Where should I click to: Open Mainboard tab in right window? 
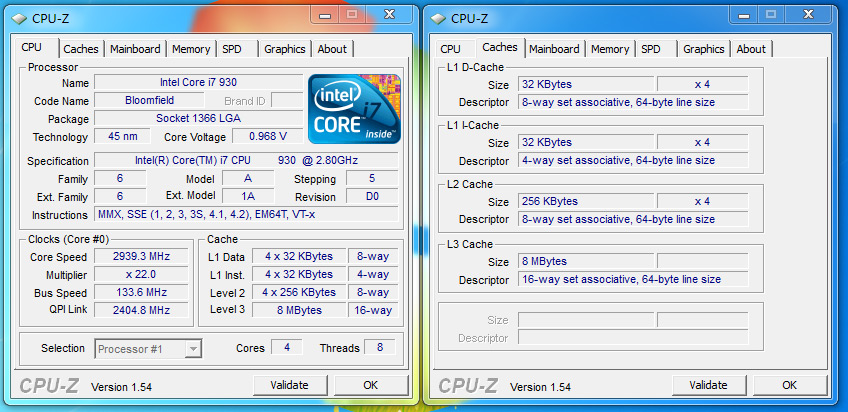[554, 49]
